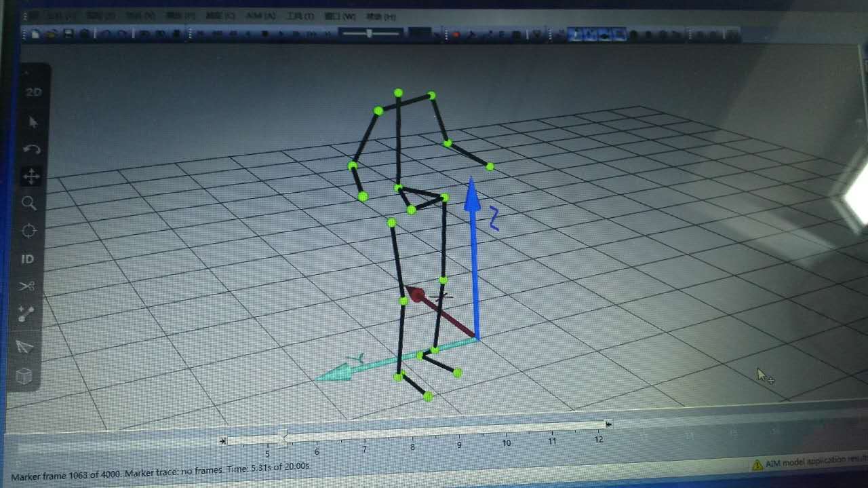Select the zoom magnifier tool
Screen dimensions: 868x488
[x=29, y=203]
